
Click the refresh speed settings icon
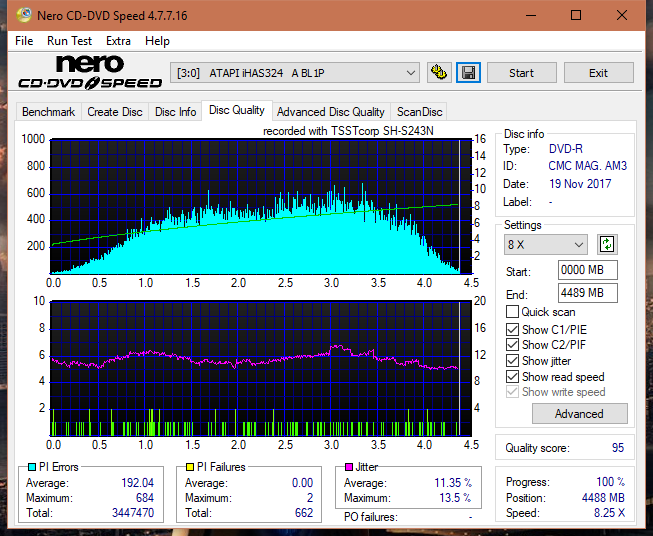point(607,244)
